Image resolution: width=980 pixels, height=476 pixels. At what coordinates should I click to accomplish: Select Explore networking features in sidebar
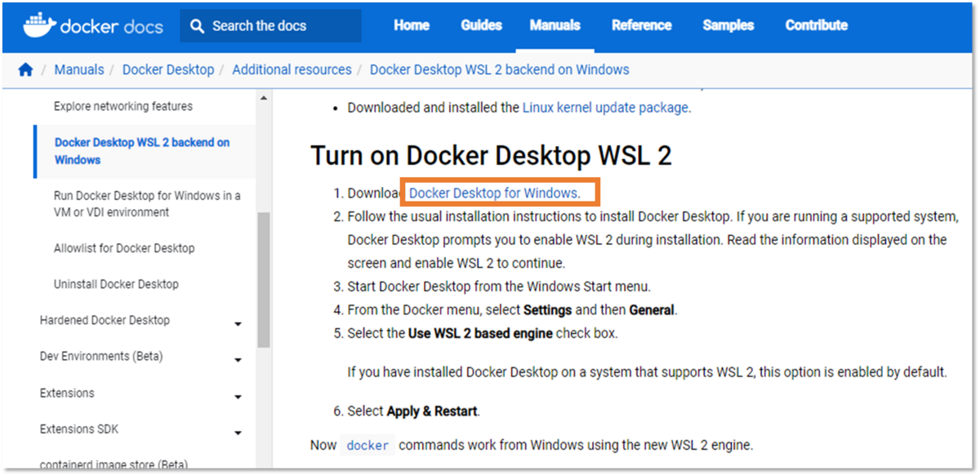pyautogui.click(x=123, y=106)
